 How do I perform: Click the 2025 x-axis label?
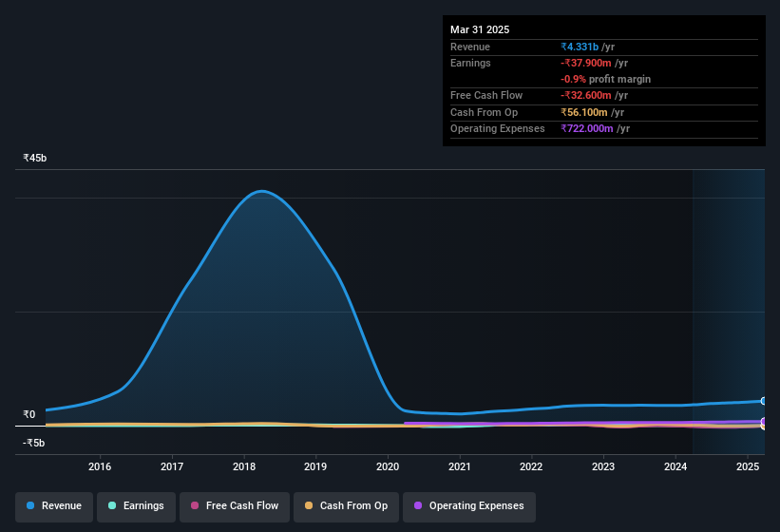click(x=748, y=466)
